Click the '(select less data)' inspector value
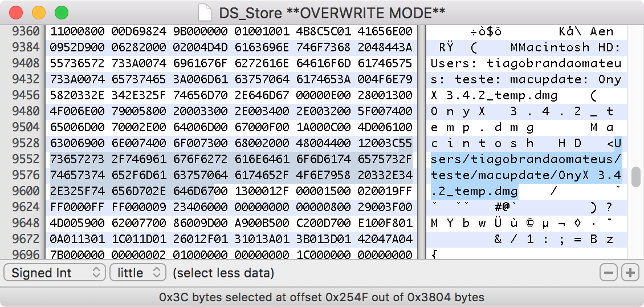This screenshot has width=644, height=307. pos(223,273)
